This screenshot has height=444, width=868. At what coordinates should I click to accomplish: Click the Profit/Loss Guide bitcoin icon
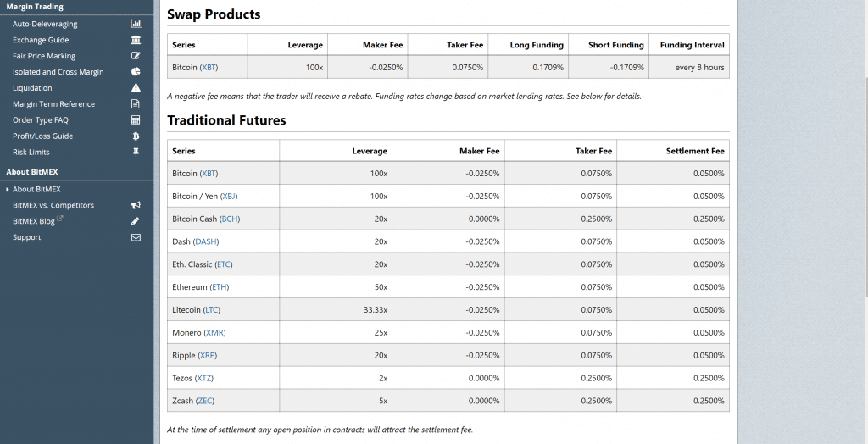tap(136, 136)
